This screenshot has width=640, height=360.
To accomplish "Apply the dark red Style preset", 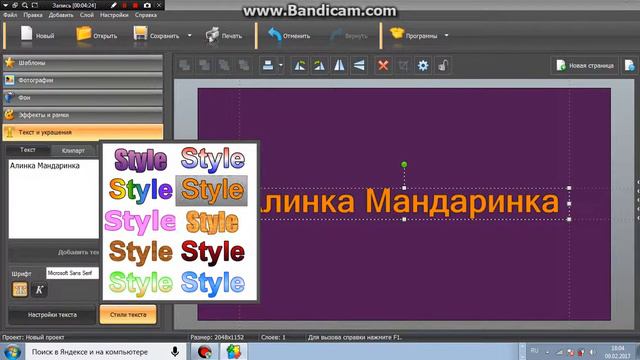I will pyautogui.click(x=212, y=252).
